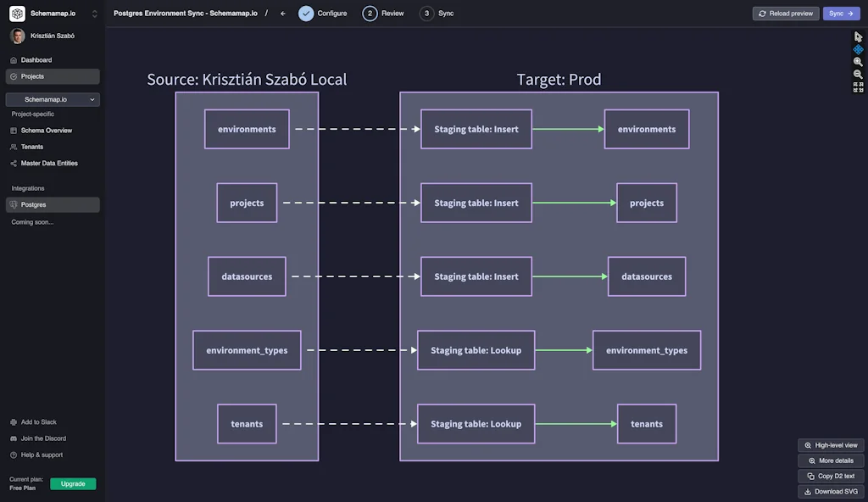The width and height of the screenshot is (868, 502).
Task: Expand the Sync button arrow
Action: 851,13
